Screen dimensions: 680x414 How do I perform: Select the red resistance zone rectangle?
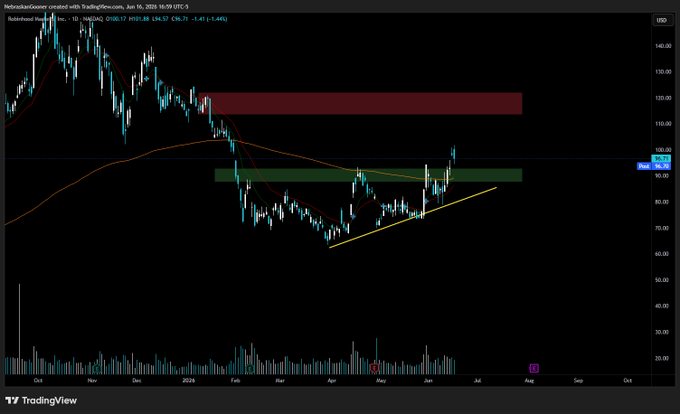(x=360, y=103)
